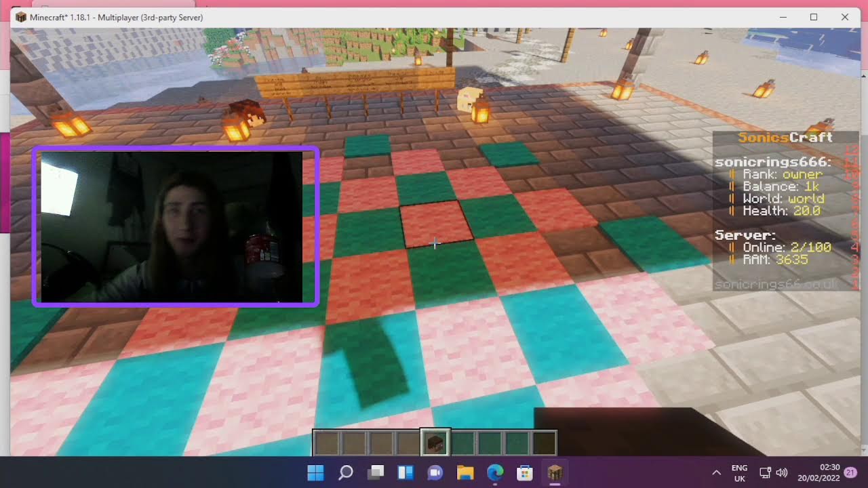
Task: Open the volume tray icon
Action: [x=781, y=472]
